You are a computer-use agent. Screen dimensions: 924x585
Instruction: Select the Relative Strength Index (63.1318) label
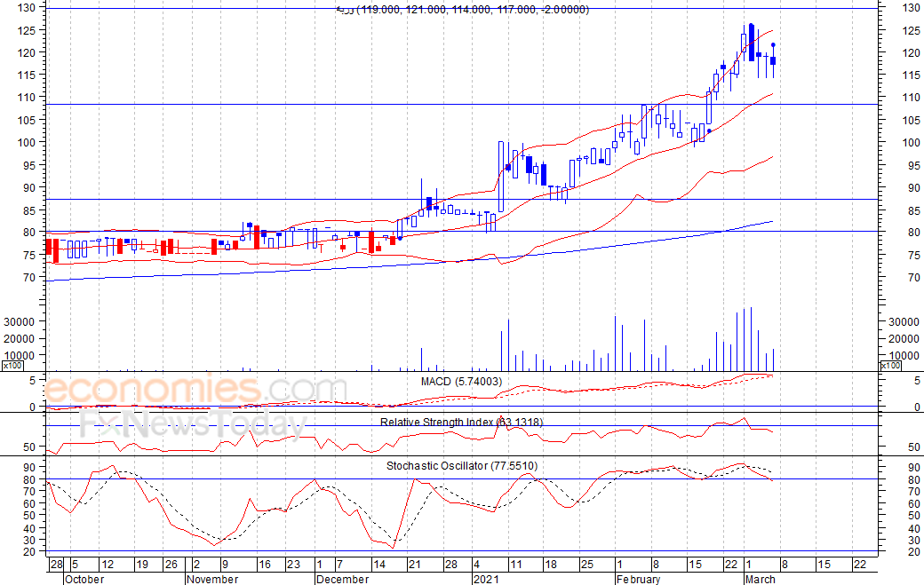[x=461, y=422]
